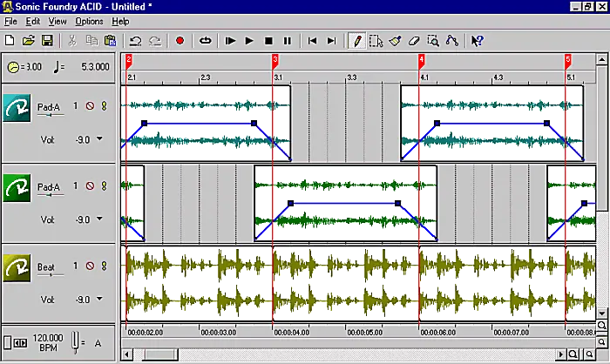Screen dimensions: 610x364
Task: Stop playback with the Stop button
Action: (x=268, y=40)
